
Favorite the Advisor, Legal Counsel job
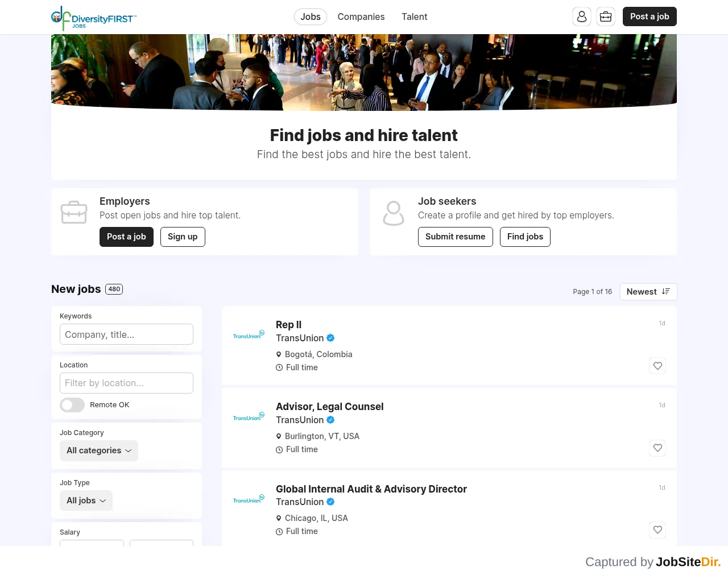(x=657, y=448)
